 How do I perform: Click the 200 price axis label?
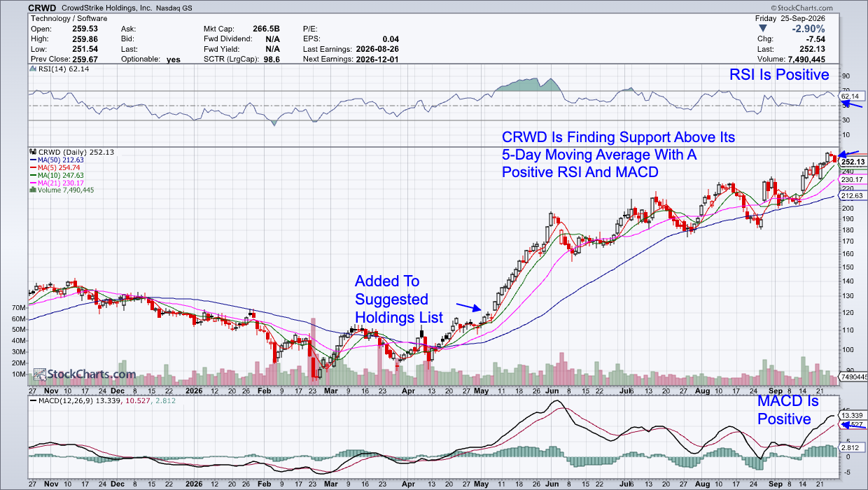click(x=848, y=209)
